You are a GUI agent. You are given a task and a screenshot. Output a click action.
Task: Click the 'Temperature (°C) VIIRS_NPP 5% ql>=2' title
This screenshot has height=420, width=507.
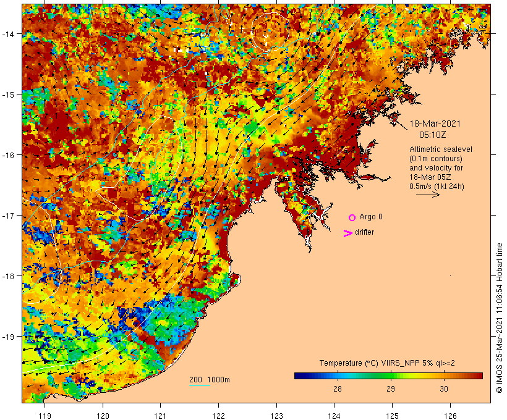point(387,363)
